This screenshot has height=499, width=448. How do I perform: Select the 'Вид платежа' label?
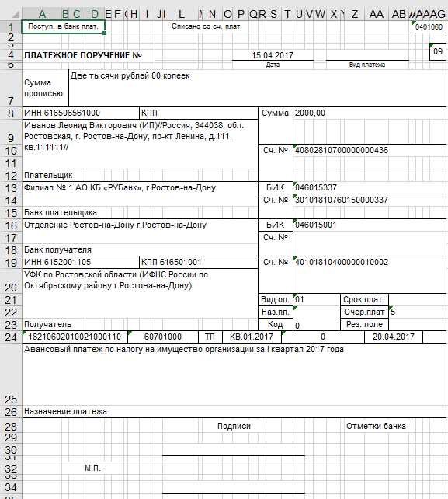[367, 65]
